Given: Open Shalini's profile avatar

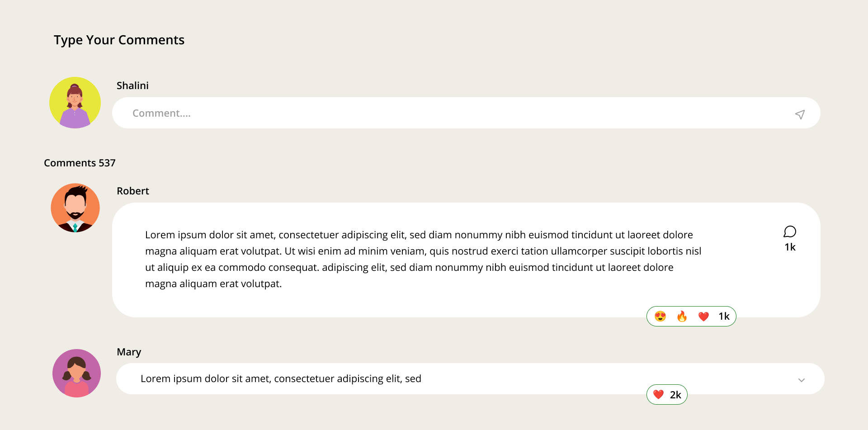Looking at the screenshot, I should click(x=75, y=103).
